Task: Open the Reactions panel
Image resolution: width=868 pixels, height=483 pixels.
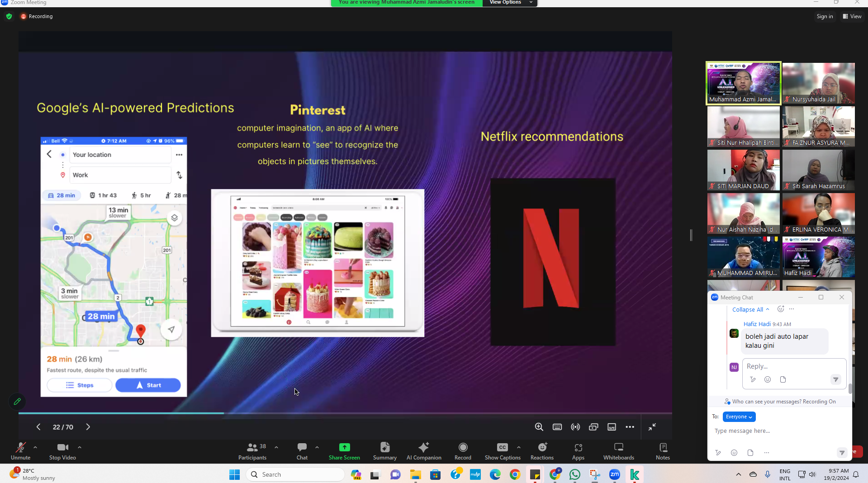Action: 542,451
